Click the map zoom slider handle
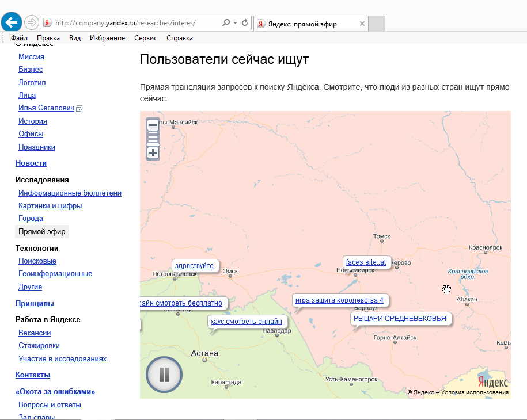The height and width of the screenshot is (420, 527). [153, 145]
